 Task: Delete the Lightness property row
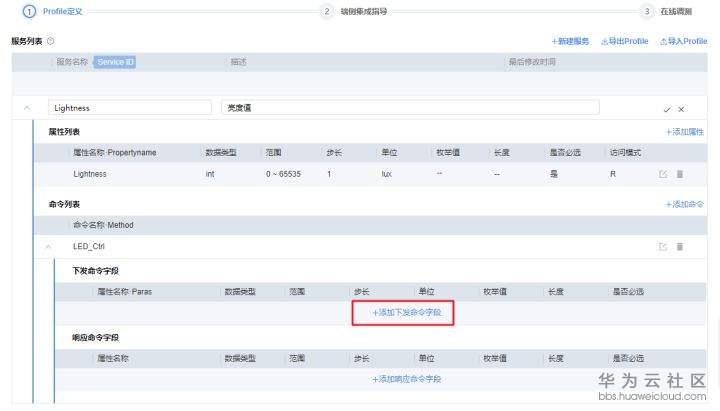coord(680,175)
